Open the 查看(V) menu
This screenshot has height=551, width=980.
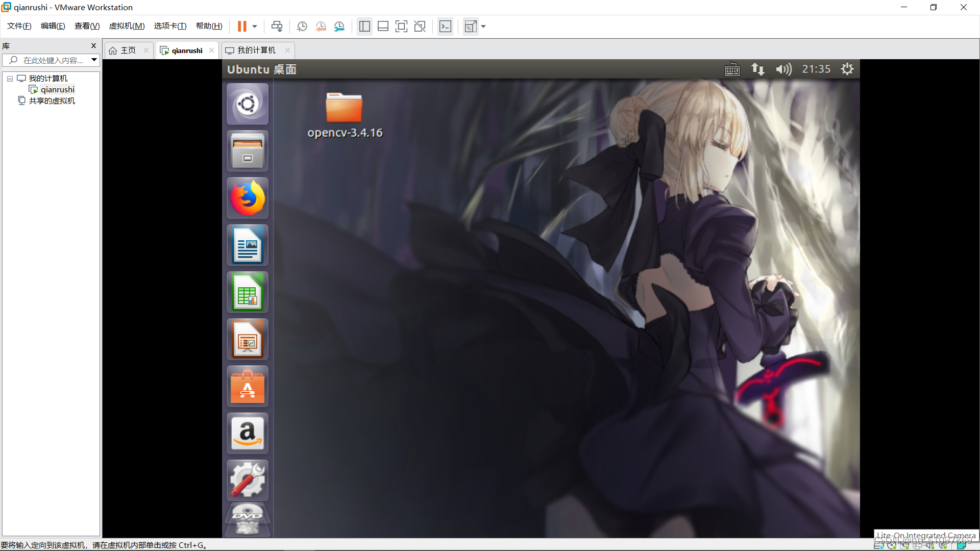pos(87,26)
